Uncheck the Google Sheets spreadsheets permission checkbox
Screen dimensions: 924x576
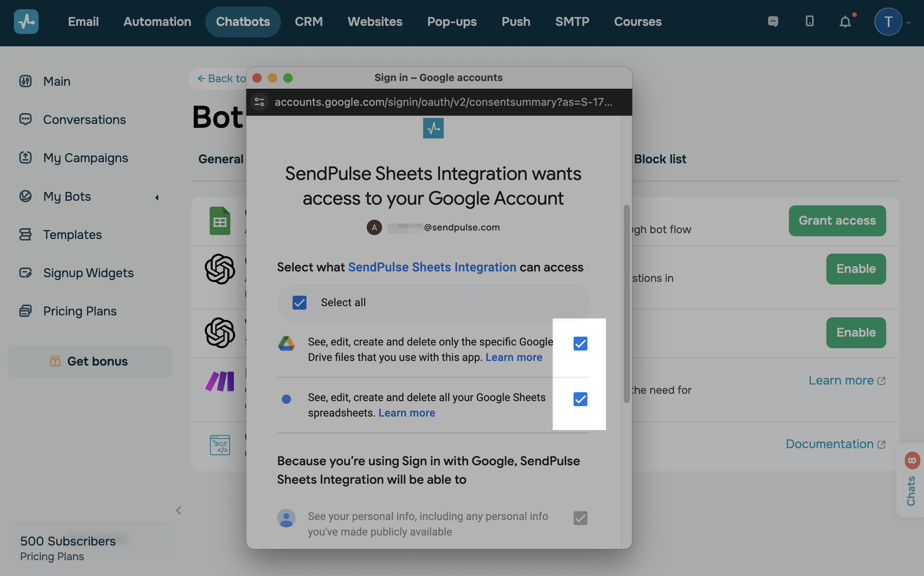580,399
